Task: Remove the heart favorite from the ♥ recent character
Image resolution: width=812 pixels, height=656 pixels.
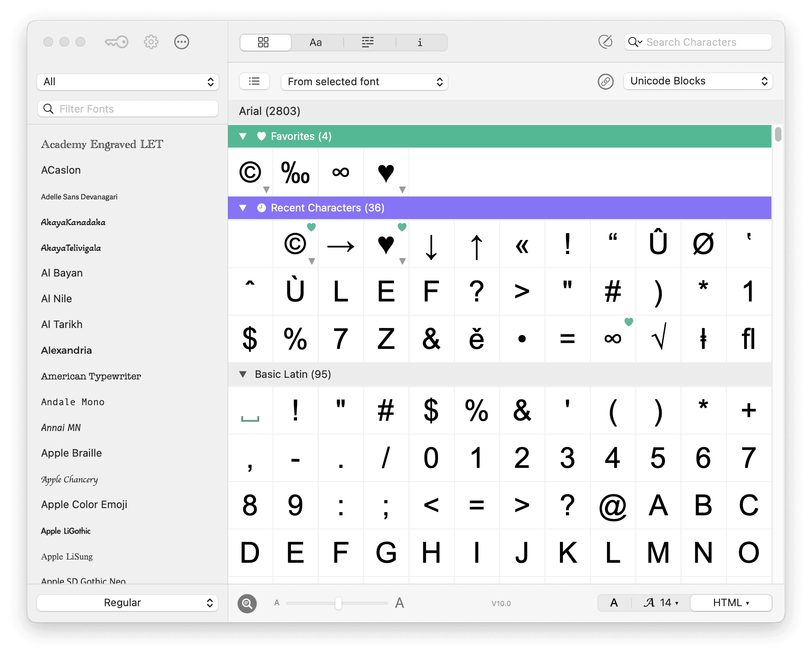Action: [x=402, y=227]
